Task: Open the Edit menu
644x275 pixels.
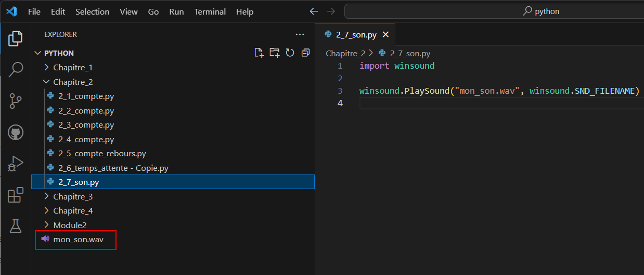Action: 58,11
